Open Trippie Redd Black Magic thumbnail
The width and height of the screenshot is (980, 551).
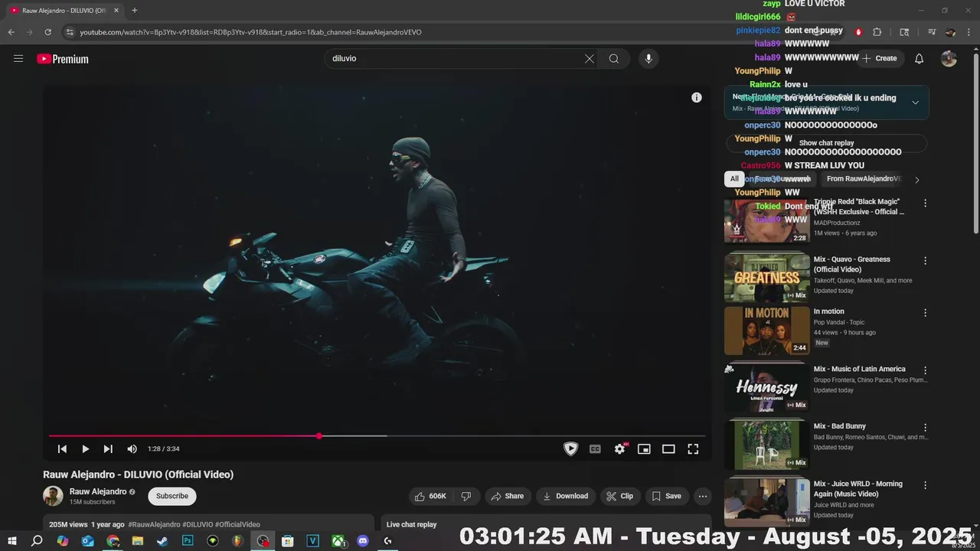766,221
